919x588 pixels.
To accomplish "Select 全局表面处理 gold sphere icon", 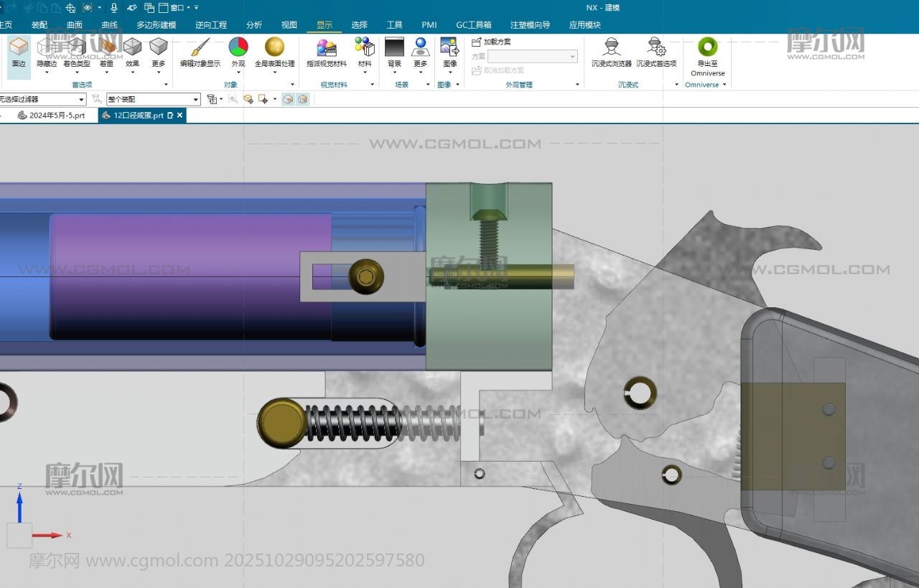I will click(274, 48).
